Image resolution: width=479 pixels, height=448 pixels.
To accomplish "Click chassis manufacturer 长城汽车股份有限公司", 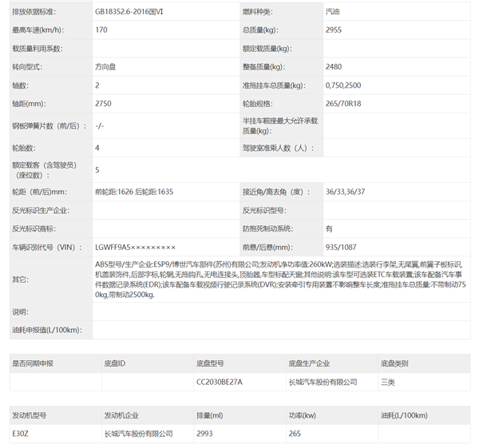I will click(323, 382).
